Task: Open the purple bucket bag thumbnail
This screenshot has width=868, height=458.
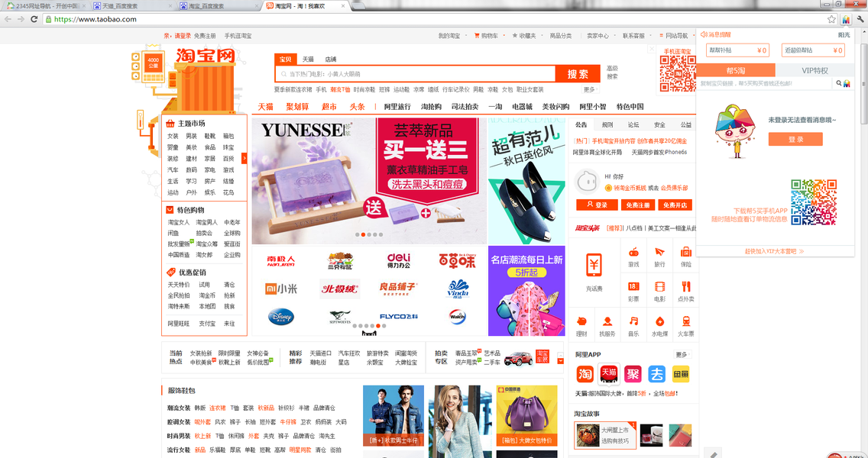Action: [526, 415]
